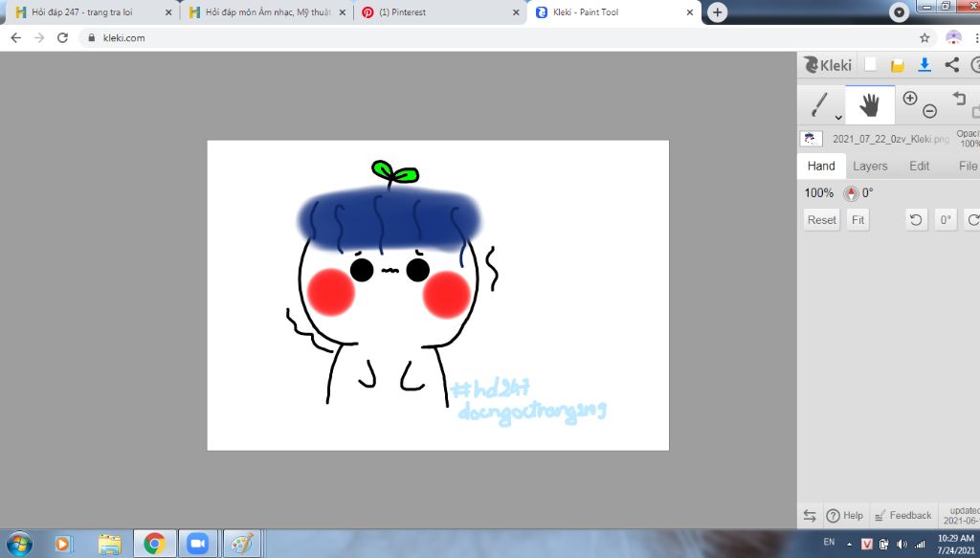This screenshot has width=980, height=558.
Task: Undo the last action
Action: (x=959, y=98)
